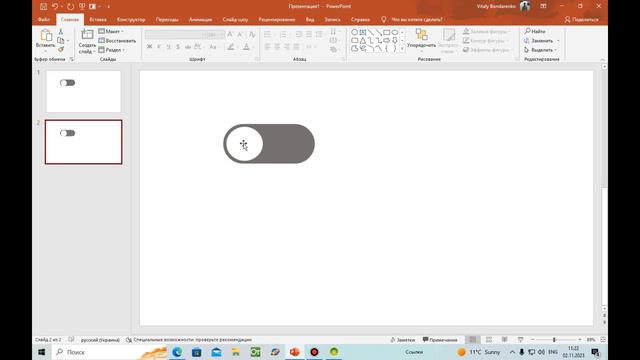Click the zoom in plus button
The height and width of the screenshot is (360, 640).
coord(580,340)
